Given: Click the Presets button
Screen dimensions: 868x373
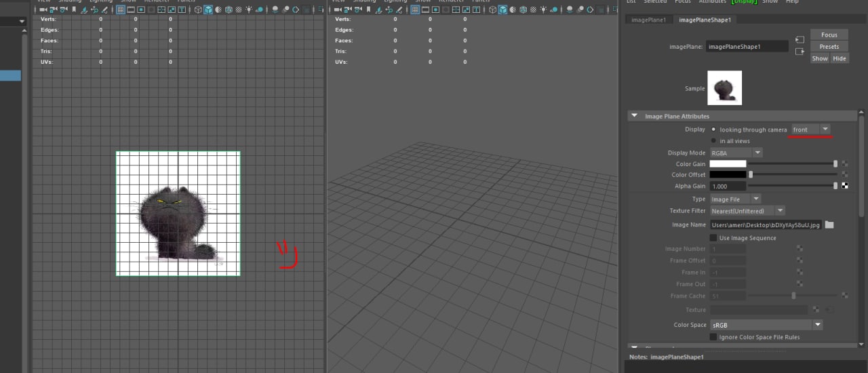Looking at the screenshot, I should pos(829,47).
